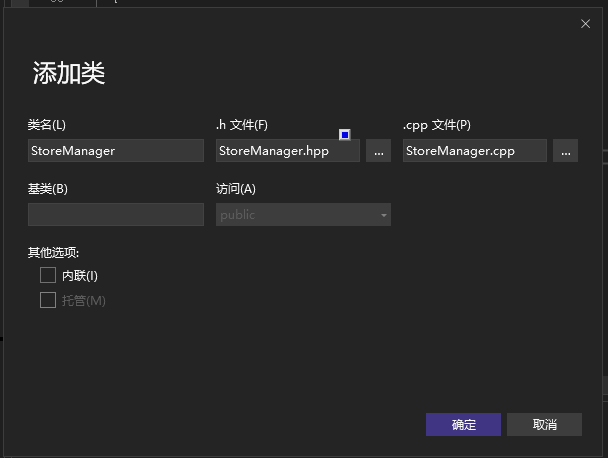Click the blue square indicator above .h field
The height and width of the screenshot is (458, 608).
coord(345,134)
